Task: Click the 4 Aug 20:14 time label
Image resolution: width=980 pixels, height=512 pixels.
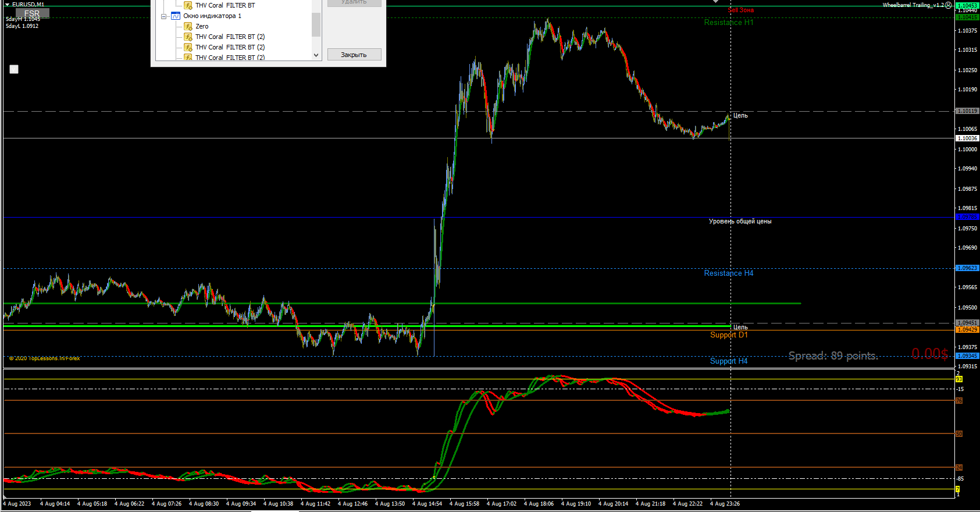Action: (613, 504)
